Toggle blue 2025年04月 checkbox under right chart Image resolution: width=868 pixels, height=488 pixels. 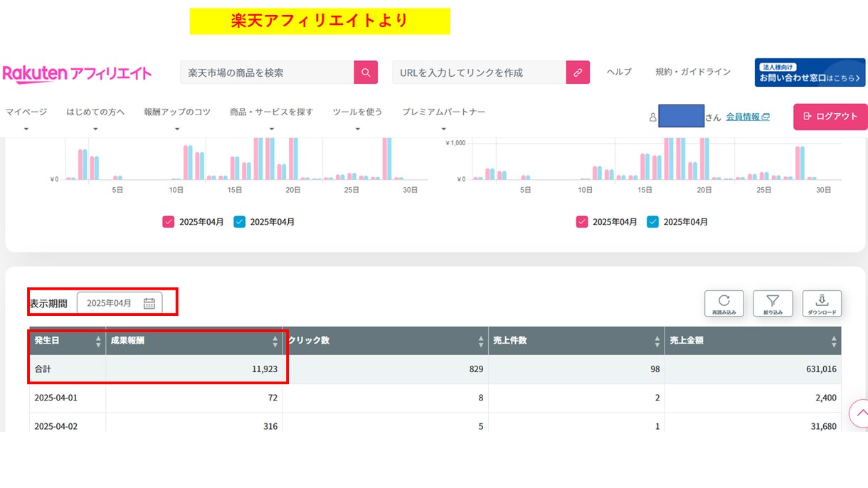(652, 221)
